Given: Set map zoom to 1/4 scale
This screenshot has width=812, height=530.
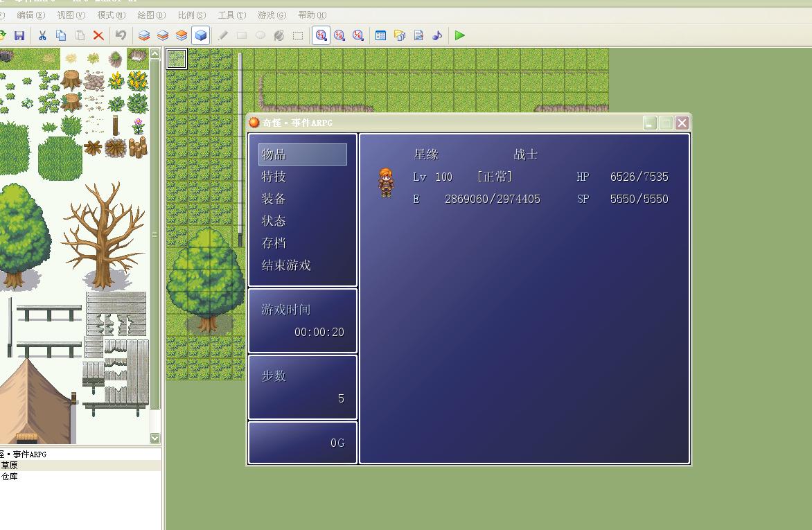Looking at the screenshot, I should [358, 35].
